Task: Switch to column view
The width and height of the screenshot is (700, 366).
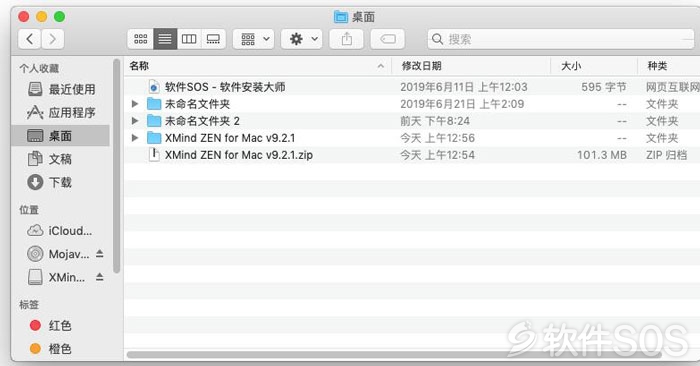Action: click(x=189, y=39)
